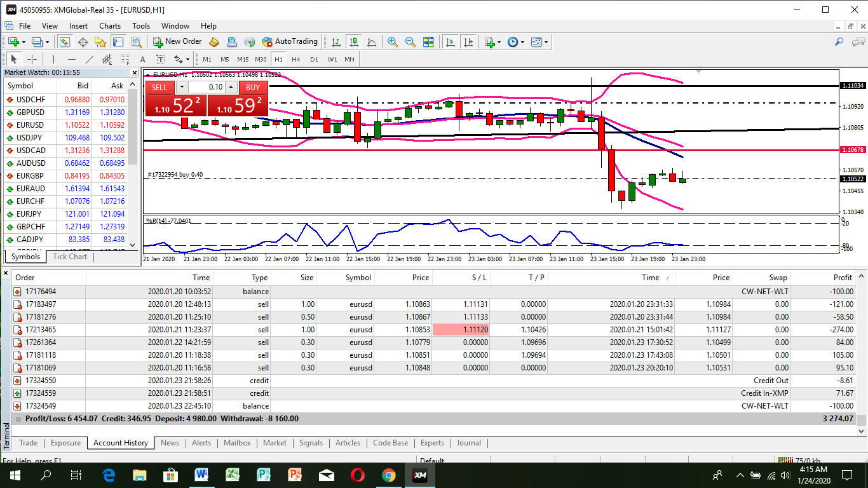
Task: Tile chart windows with grid icon
Action: click(x=428, y=42)
